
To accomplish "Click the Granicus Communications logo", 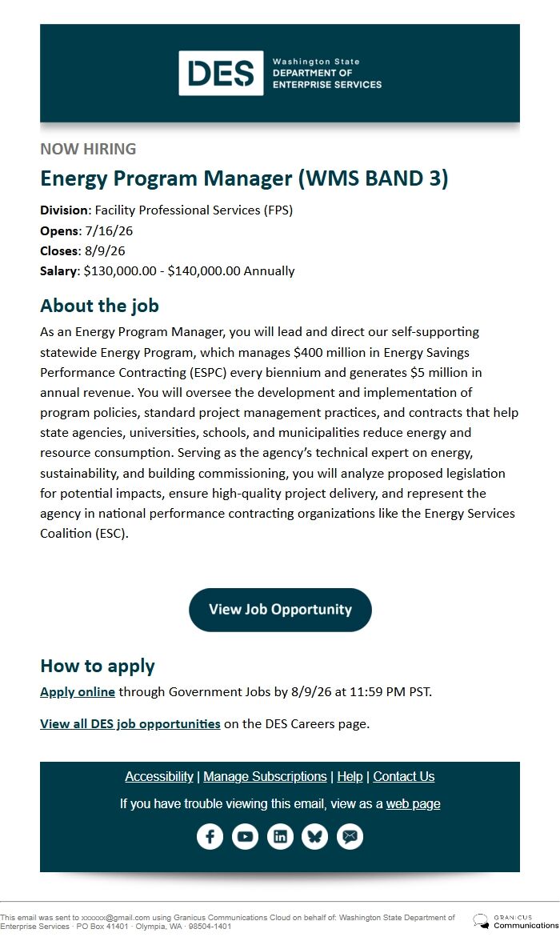I will coord(516,922).
